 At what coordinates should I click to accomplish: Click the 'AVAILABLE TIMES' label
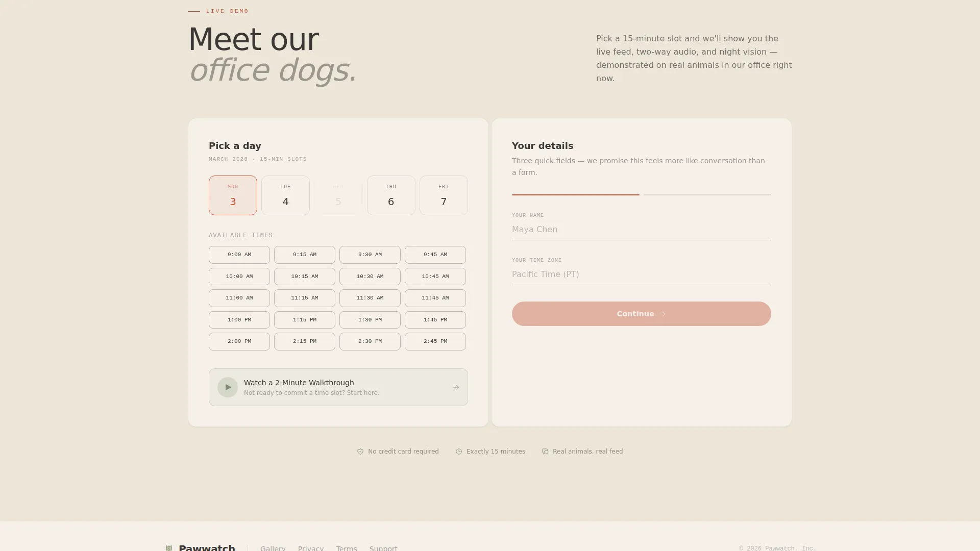[x=241, y=235]
